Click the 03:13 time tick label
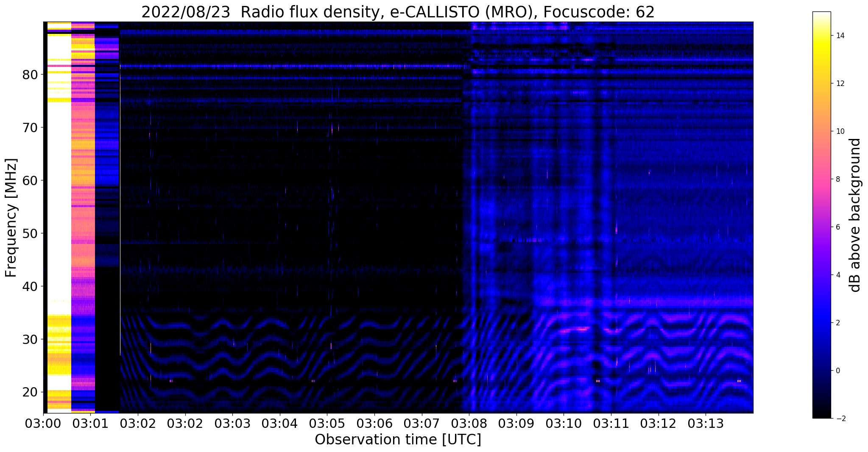The height and width of the screenshot is (452, 868). 706,423
